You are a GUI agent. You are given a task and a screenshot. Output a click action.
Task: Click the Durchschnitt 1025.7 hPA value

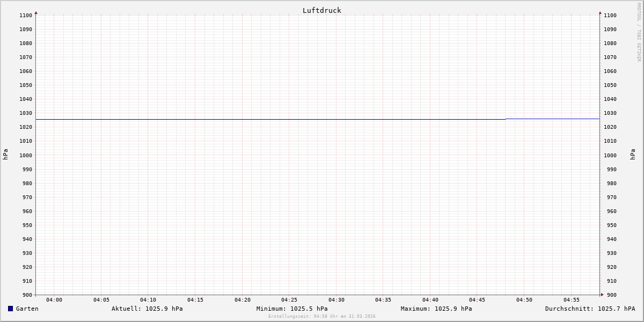[590, 309]
